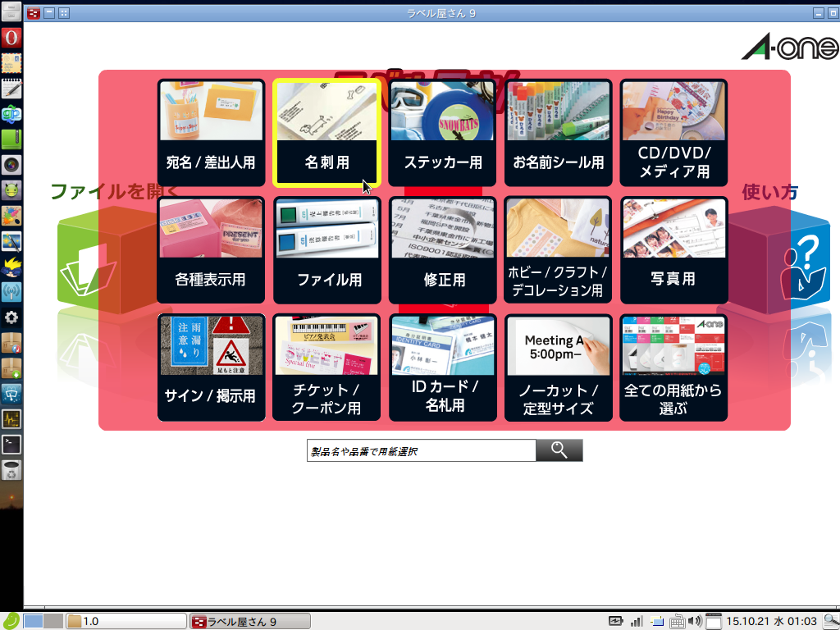This screenshot has width=840, height=630.
Task: Click the A-one logo
Action: point(790,47)
